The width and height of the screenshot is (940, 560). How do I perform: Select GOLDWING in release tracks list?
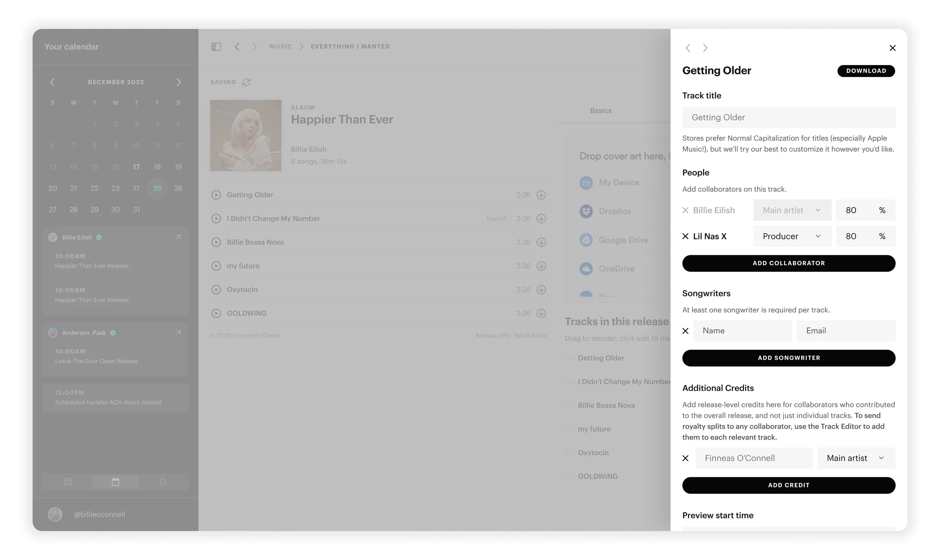point(597,477)
